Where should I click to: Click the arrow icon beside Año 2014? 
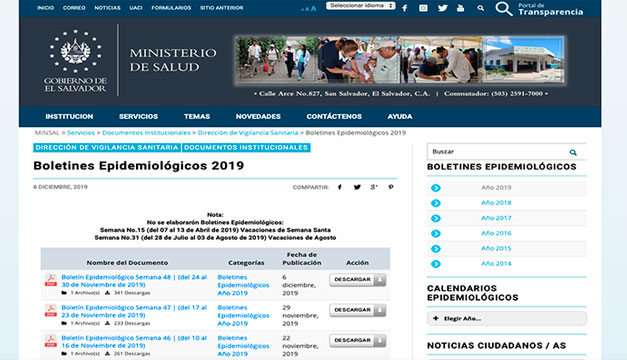[x=436, y=264]
